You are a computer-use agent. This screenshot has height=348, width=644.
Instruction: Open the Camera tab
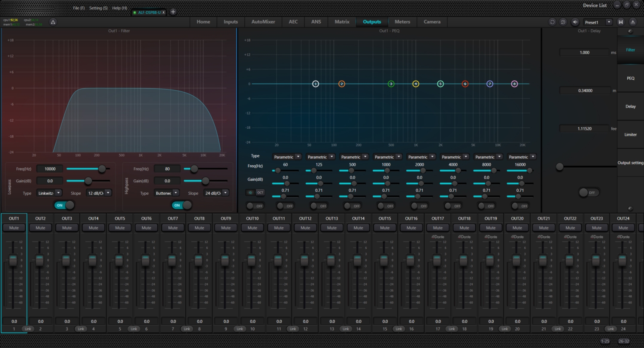432,22
